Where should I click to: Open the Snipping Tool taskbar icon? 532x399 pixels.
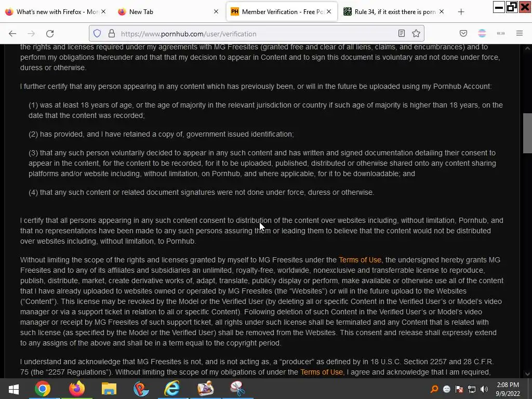point(237,389)
